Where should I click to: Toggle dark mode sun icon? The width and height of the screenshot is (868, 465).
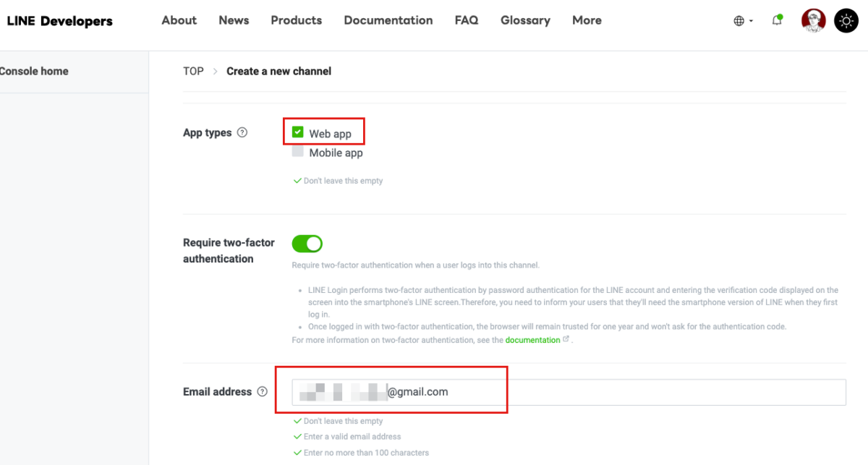click(x=846, y=20)
